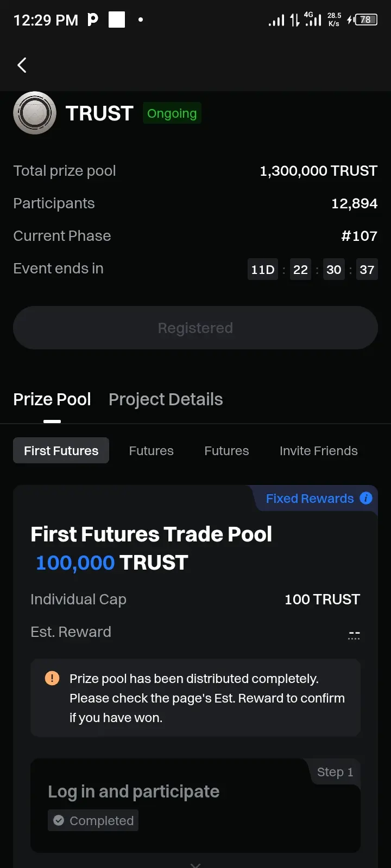Screen dimensions: 391x868
Task: Tap the Ongoing status badge
Action: coord(172,113)
